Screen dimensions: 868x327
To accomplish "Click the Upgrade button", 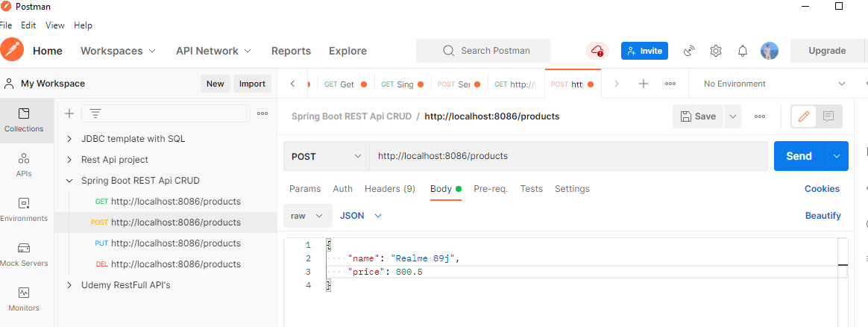I will pos(827,51).
